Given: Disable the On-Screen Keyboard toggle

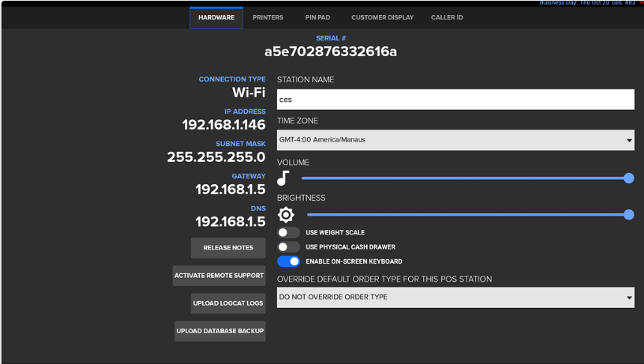Looking at the screenshot, I should (x=288, y=261).
